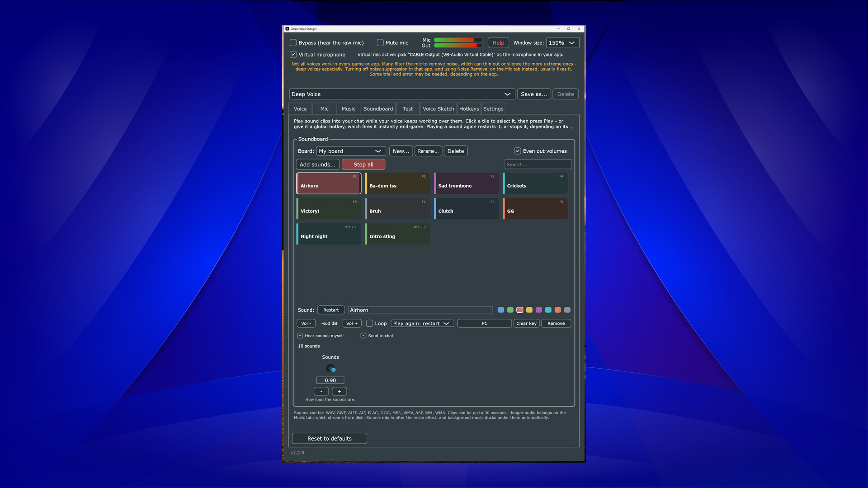Pick the orange tile color swatch
The width and height of the screenshot is (868, 488).
click(557, 310)
